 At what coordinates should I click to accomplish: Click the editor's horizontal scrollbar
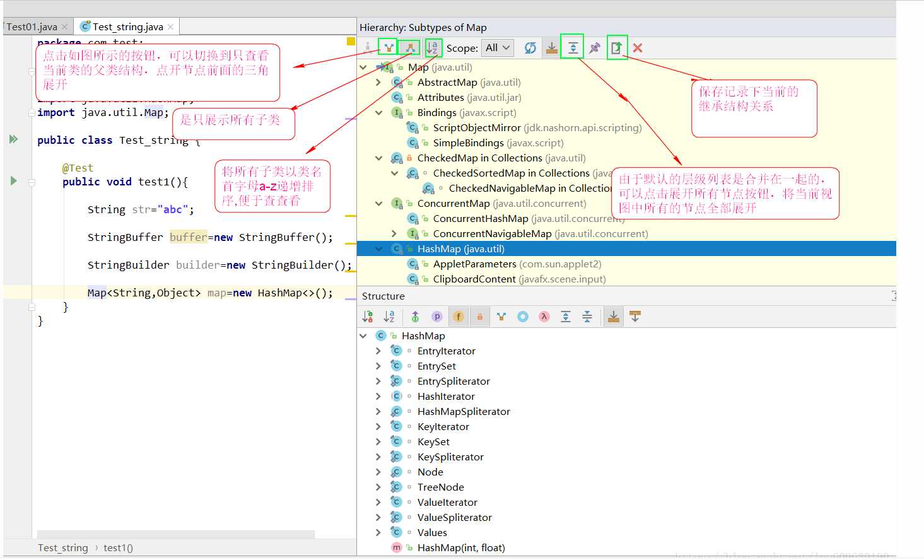coord(175,534)
